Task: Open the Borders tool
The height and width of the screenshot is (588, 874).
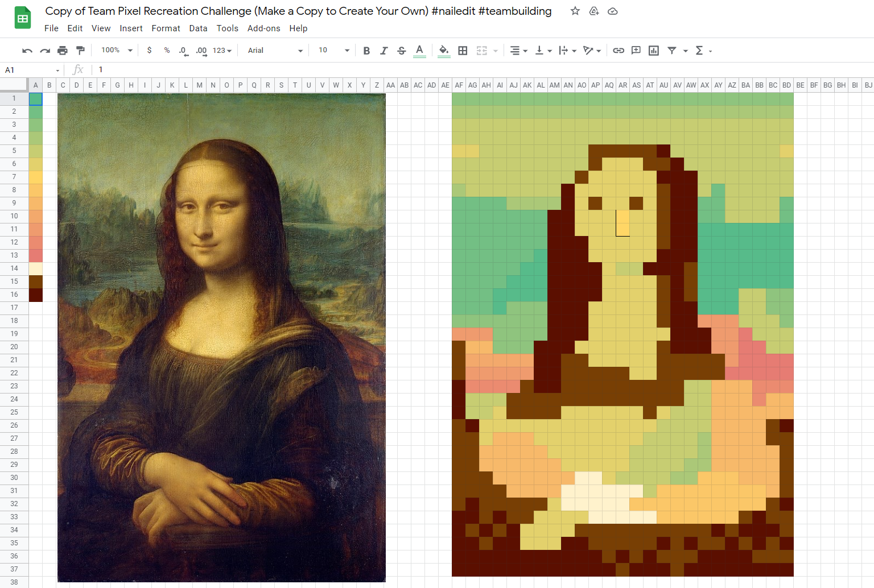Action: coord(463,51)
